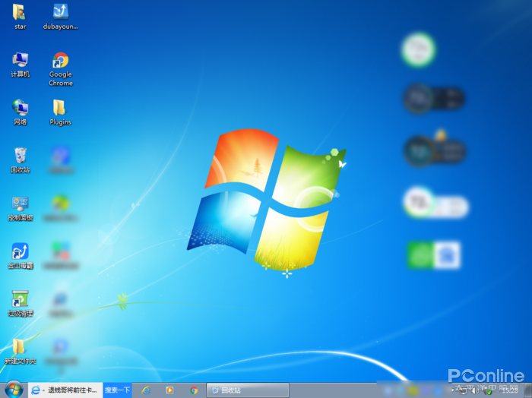
Task: Launch the Google Chrome desktop shortcut
Action: pos(61,69)
